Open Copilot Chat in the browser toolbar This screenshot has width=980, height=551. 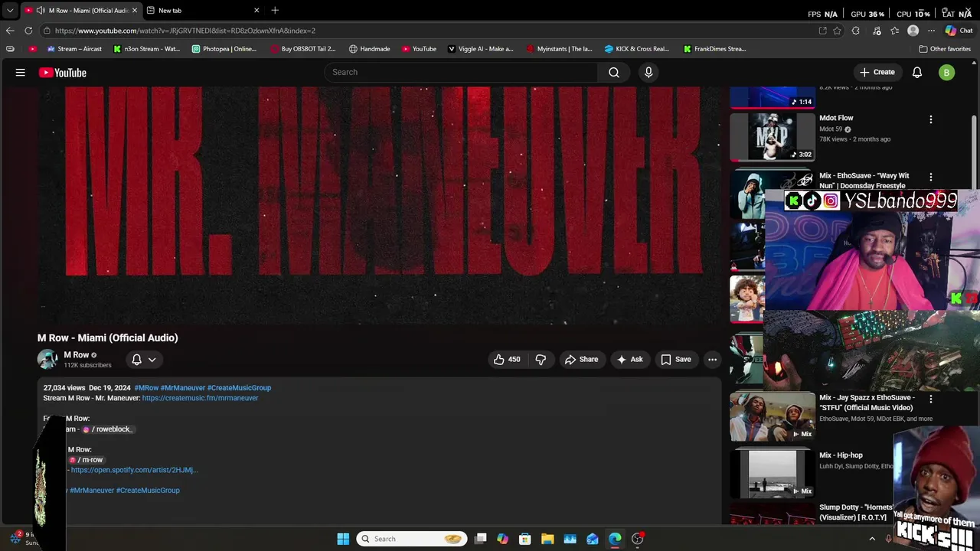[958, 31]
